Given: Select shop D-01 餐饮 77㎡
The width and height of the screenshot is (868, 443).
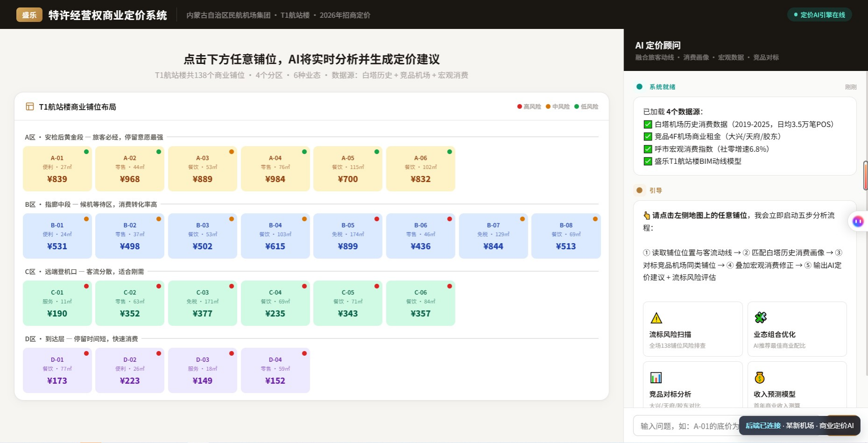Looking at the screenshot, I should [x=57, y=370].
